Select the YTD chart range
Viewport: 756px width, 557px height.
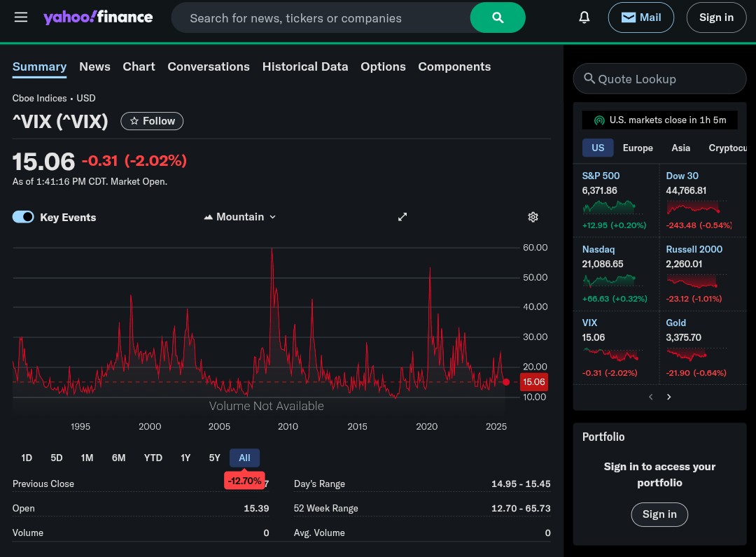[153, 458]
